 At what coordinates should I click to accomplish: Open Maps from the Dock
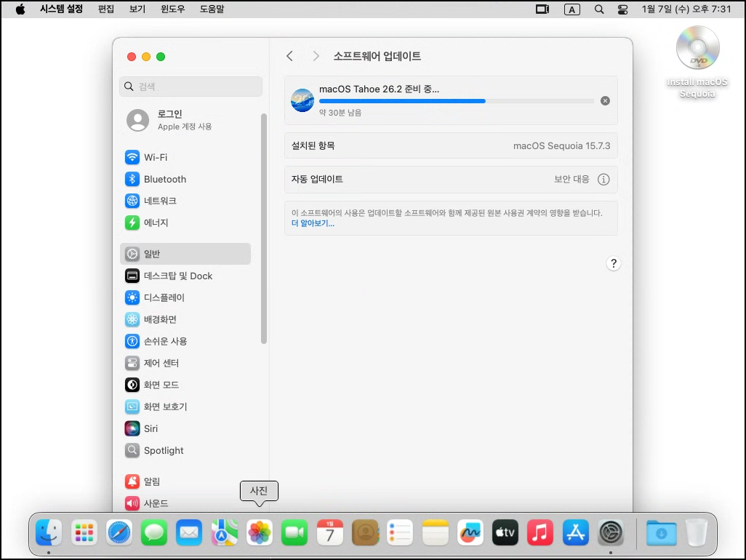pyautogui.click(x=224, y=532)
